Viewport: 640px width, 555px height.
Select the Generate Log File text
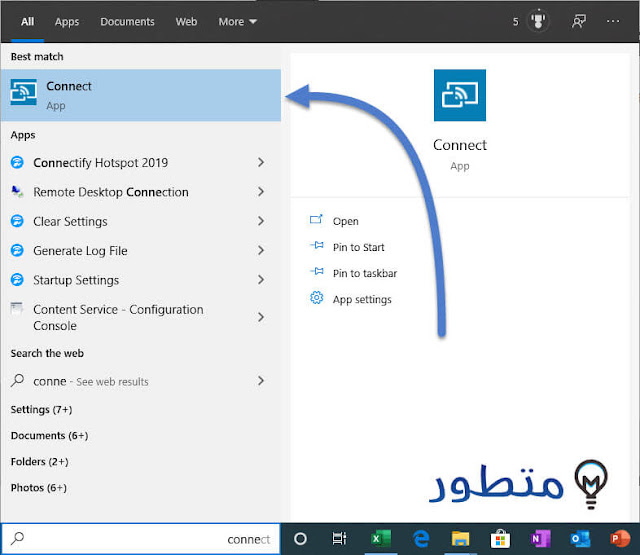tap(80, 251)
